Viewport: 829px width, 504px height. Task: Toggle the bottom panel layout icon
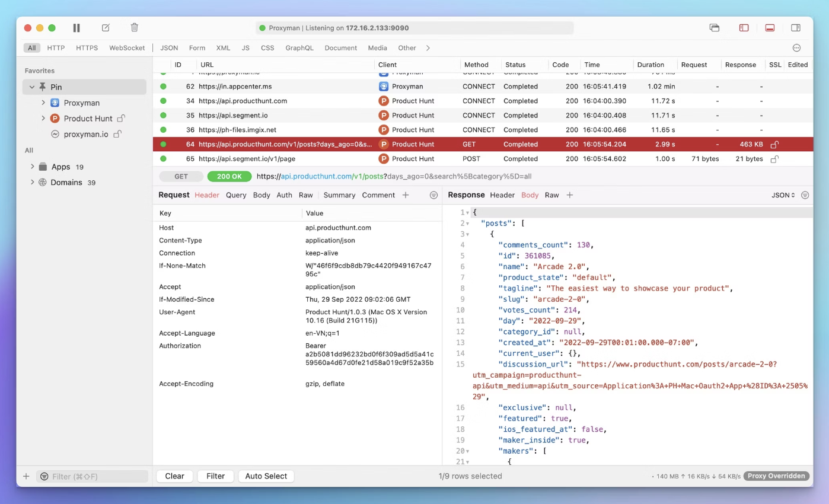click(x=770, y=27)
